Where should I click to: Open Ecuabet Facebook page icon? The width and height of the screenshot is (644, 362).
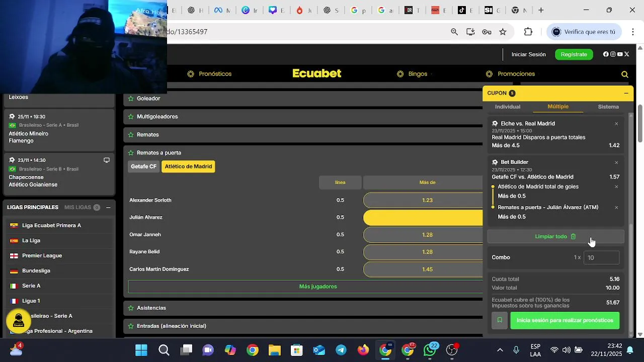606,54
